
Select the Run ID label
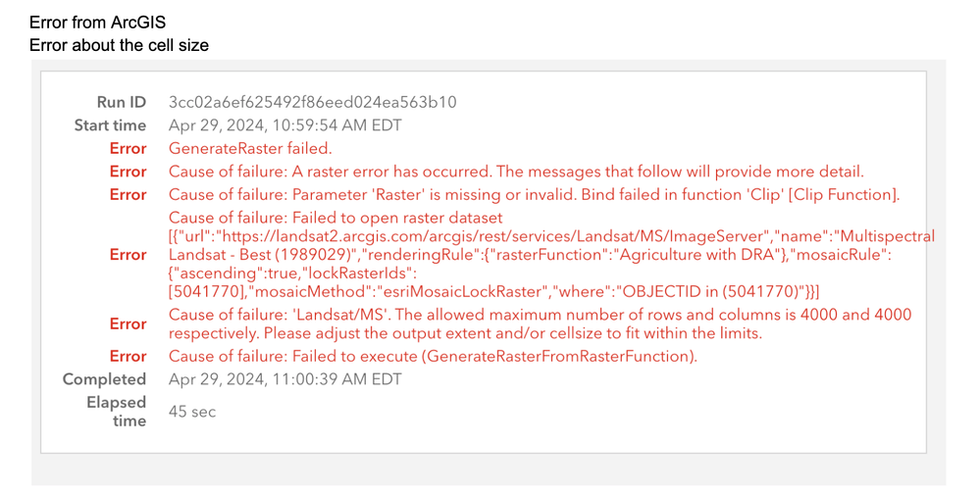121,102
